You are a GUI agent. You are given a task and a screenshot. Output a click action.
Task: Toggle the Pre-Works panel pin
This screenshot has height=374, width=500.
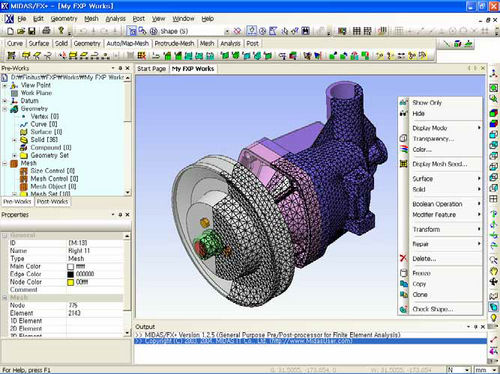coord(120,68)
